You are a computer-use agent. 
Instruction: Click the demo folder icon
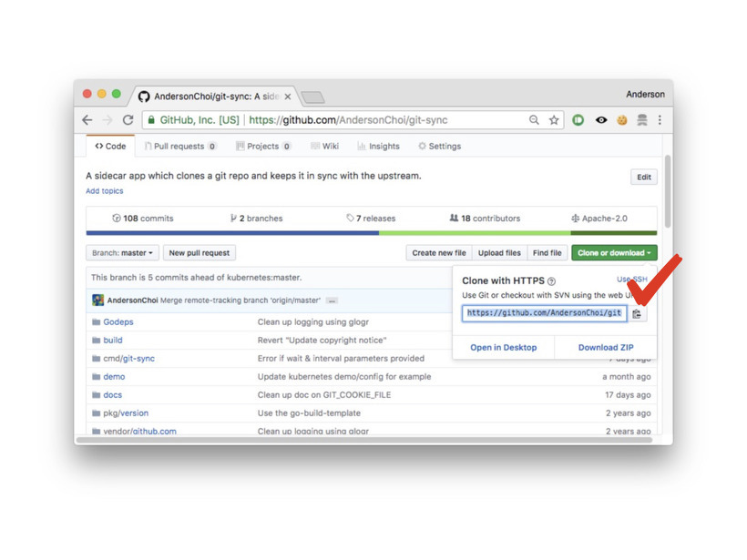click(97, 377)
